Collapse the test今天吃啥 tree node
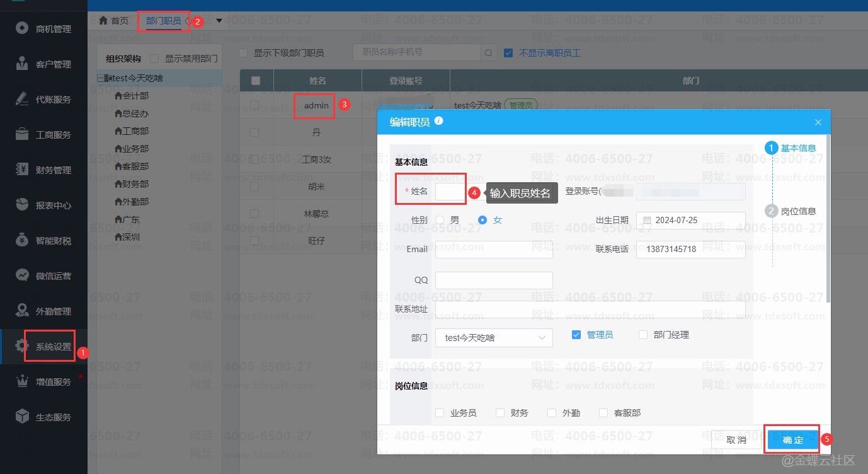The image size is (868, 474). click(101, 78)
